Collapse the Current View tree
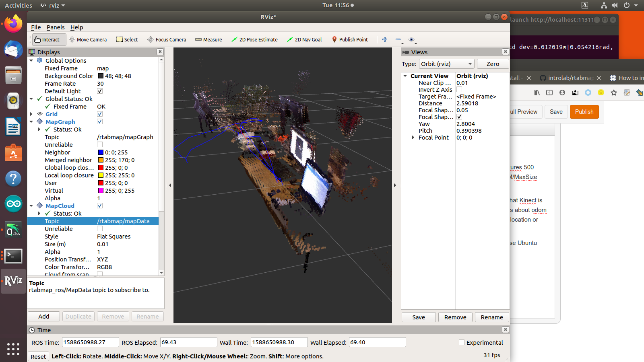This screenshot has height=362, width=644. pyautogui.click(x=405, y=76)
